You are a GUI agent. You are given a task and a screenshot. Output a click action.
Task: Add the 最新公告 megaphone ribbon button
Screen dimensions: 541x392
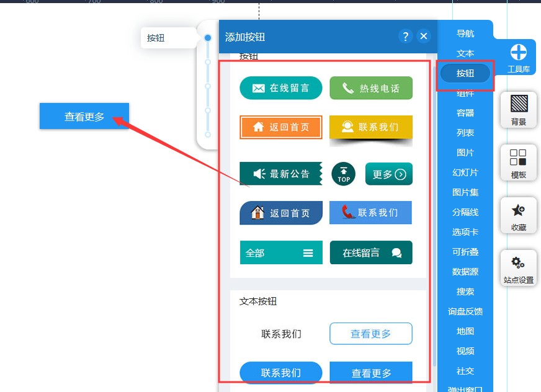coord(281,174)
